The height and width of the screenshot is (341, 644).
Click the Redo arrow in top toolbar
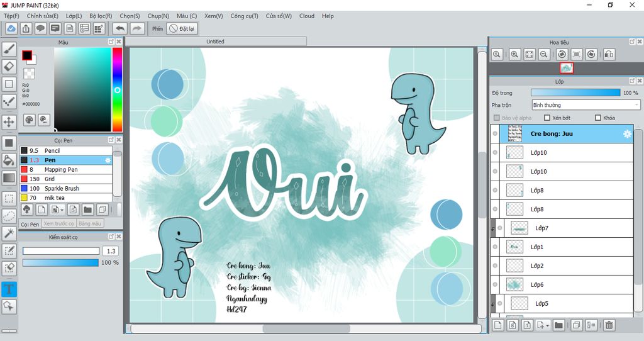pos(137,28)
